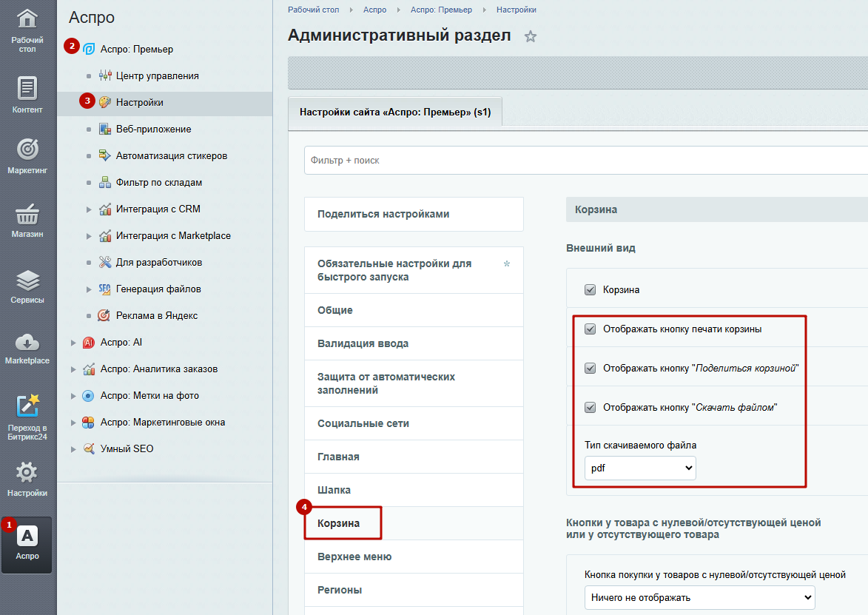Screen dimensions: 868x615
Task: Click the Веб-приложение icon
Action: click(105, 129)
